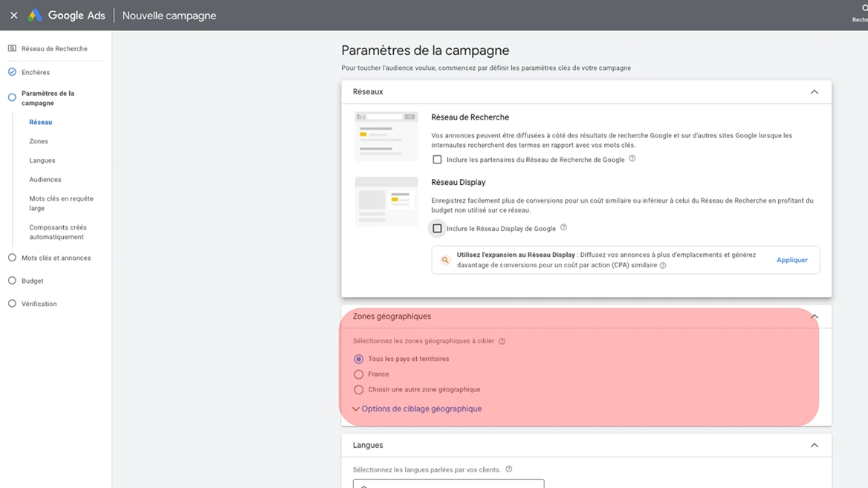
Task: Close the new campaign setup with X
Action: 14,16
